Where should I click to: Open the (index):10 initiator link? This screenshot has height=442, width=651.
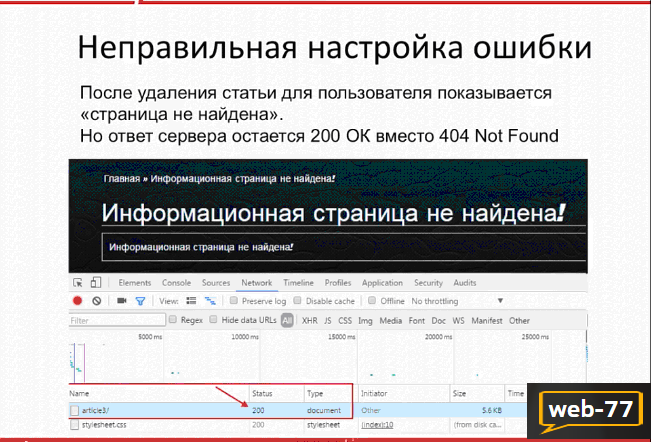tap(377, 425)
